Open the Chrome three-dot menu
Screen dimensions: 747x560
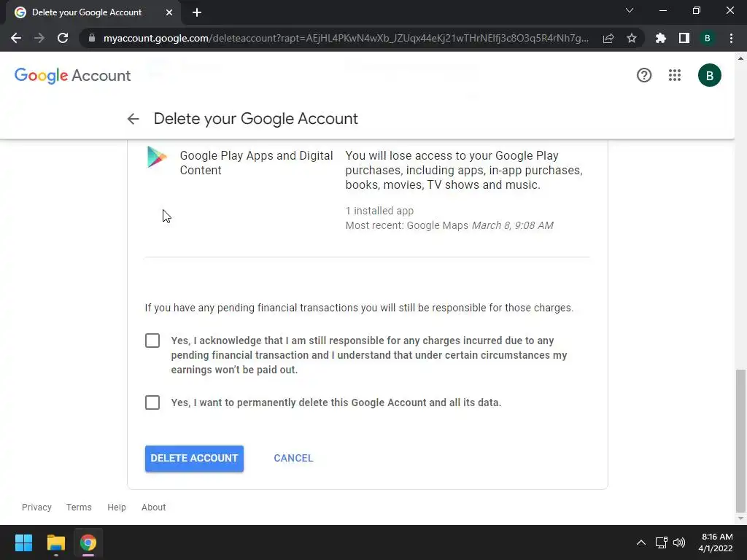coord(731,38)
